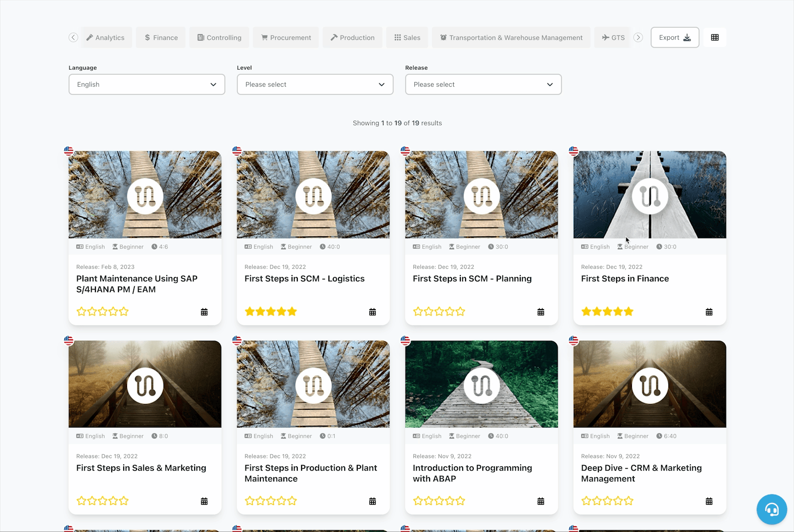This screenshot has height=532, width=794.
Task: Click the 6:40 duration on Deep Dive card
Action: pyautogui.click(x=666, y=436)
